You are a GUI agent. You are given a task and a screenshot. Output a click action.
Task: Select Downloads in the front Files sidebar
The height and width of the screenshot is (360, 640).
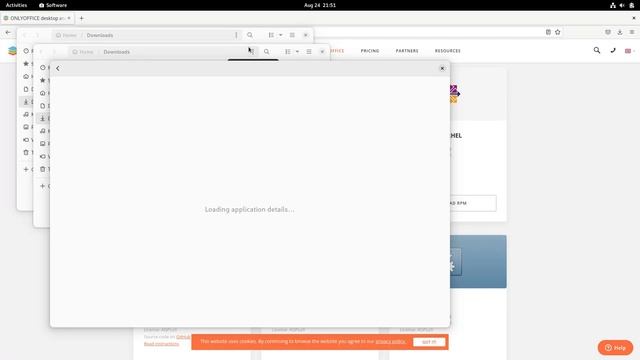point(43,118)
